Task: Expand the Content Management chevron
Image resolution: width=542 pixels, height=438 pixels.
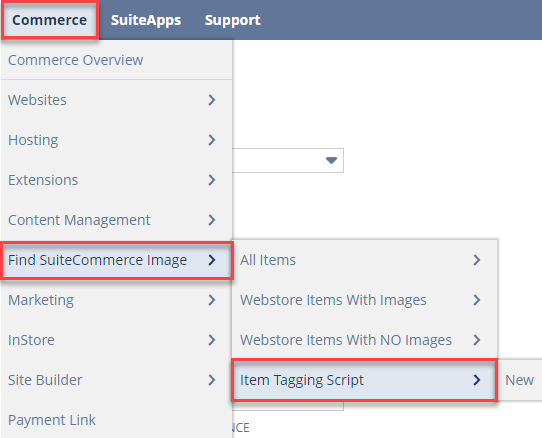Action: (212, 220)
